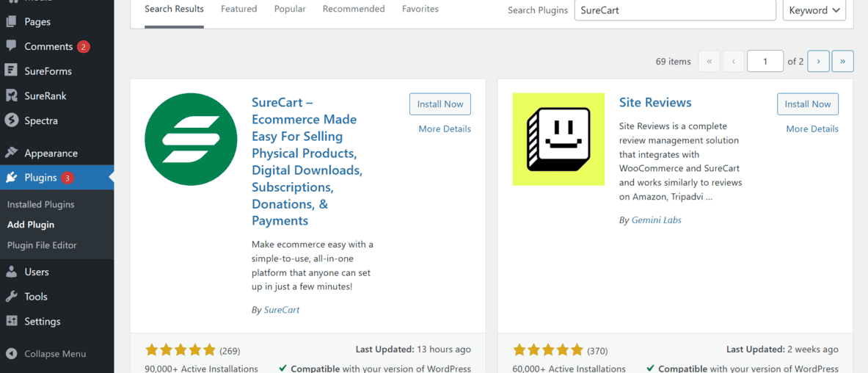Focus the Search Plugins text field
The image size is (868, 373).
pyautogui.click(x=675, y=10)
